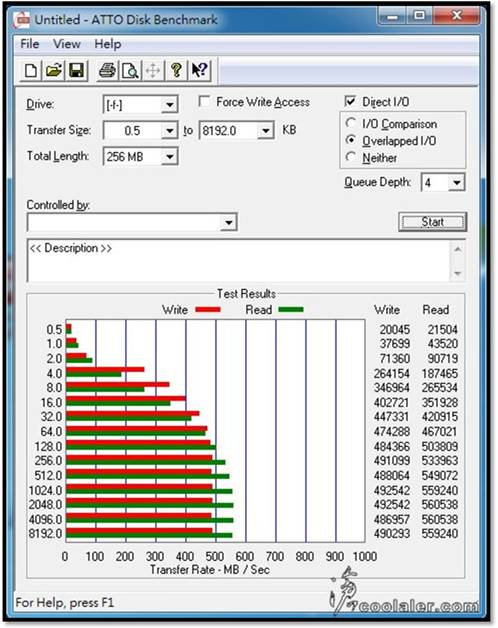The width and height of the screenshot is (498, 628).
Task: Open the File menu
Action: 30,44
